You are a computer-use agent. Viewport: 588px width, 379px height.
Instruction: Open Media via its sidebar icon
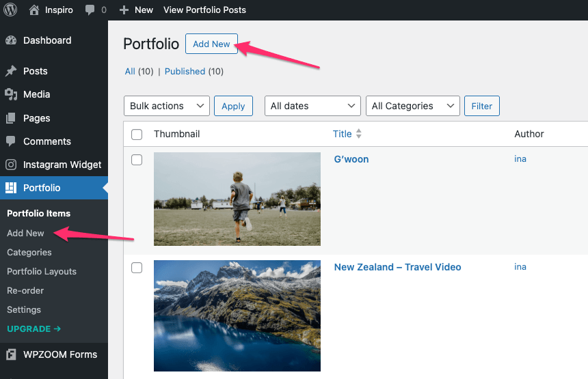coord(11,94)
